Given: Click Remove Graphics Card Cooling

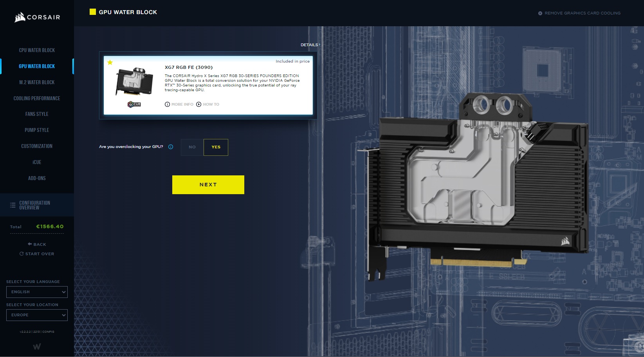Looking at the screenshot, I should click(x=579, y=13).
